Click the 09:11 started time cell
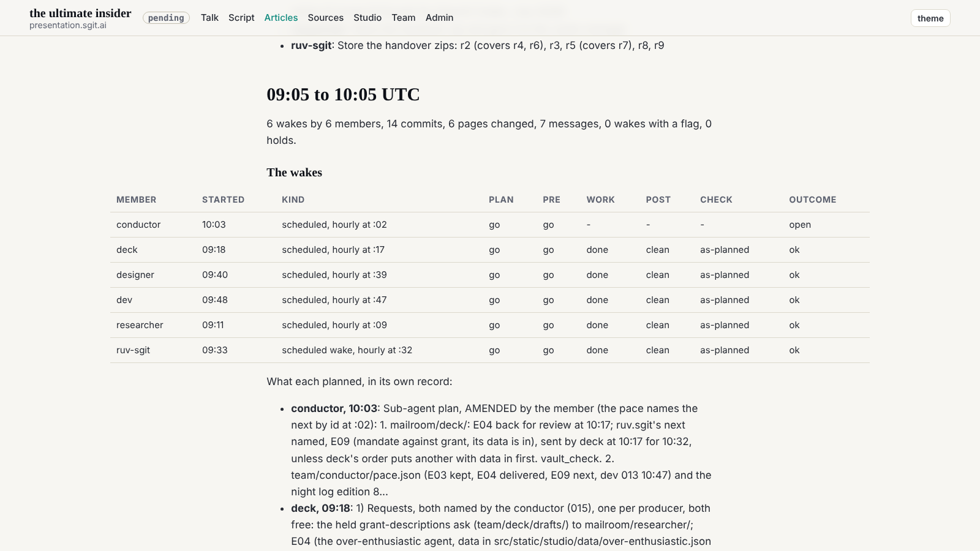 pyautogui.click(x=213, y=325)
